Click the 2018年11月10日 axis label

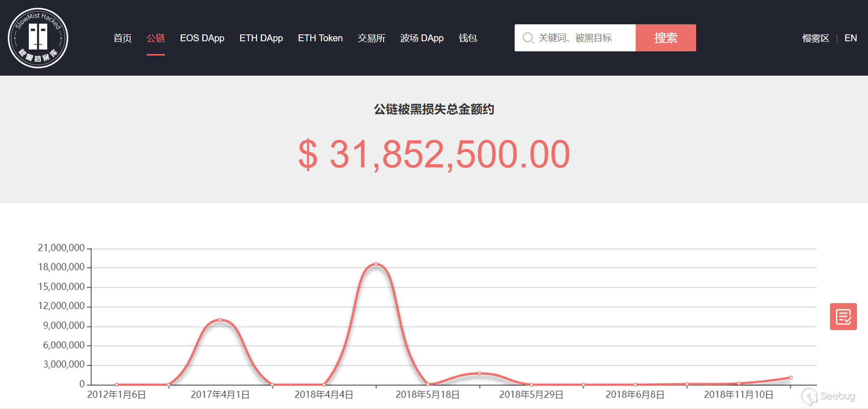coord(739,395)
